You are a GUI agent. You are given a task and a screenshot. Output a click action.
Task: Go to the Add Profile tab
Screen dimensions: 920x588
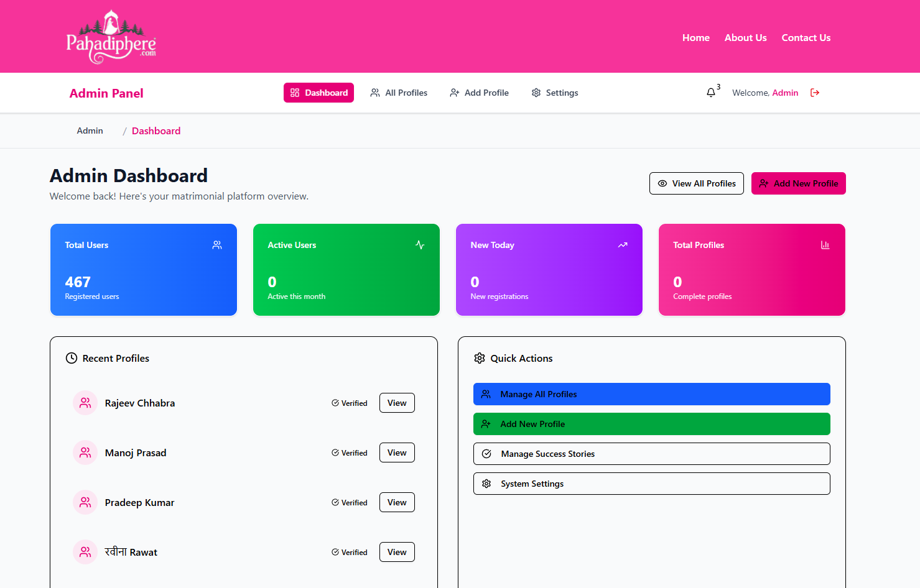click(x=479, y=93)
